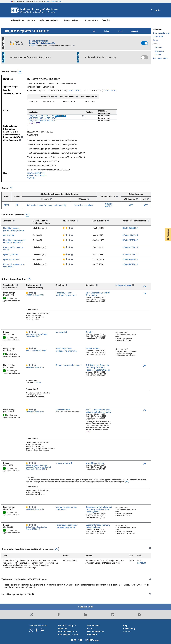Image resolution: width=171 pixels, height=644 pixels.
Task: Click help icon next to First in ClinVar
Action: pyautogui.click(x=56, y=97)
